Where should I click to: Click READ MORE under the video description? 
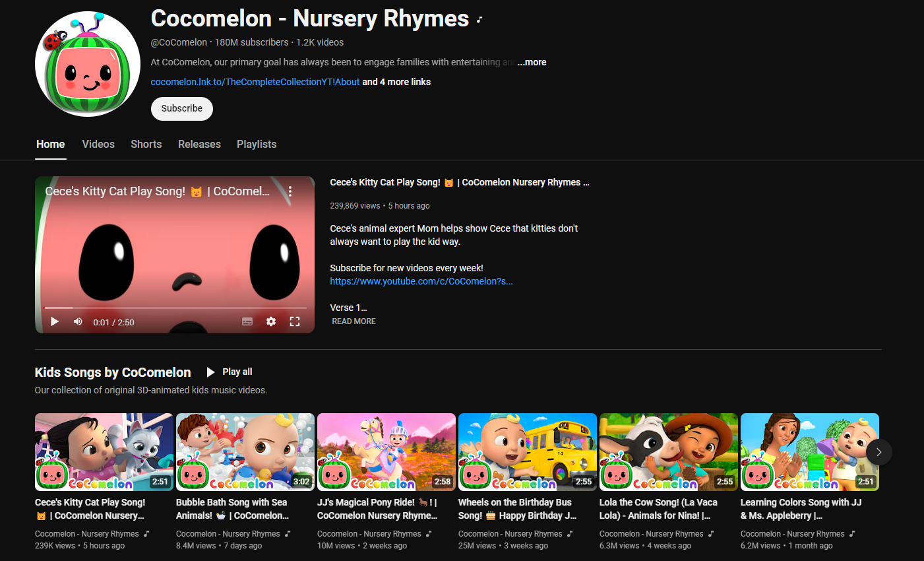pos(354,321)
